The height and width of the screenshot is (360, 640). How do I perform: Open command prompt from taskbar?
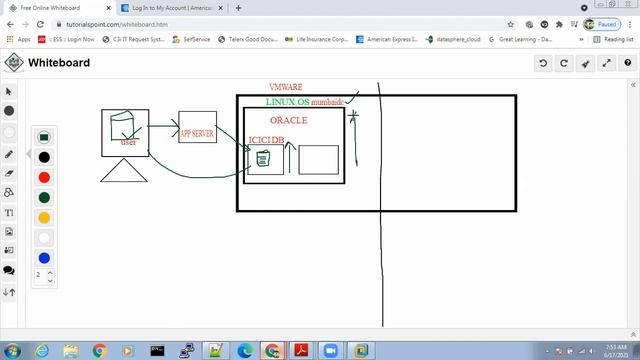[x=157, y=351]
